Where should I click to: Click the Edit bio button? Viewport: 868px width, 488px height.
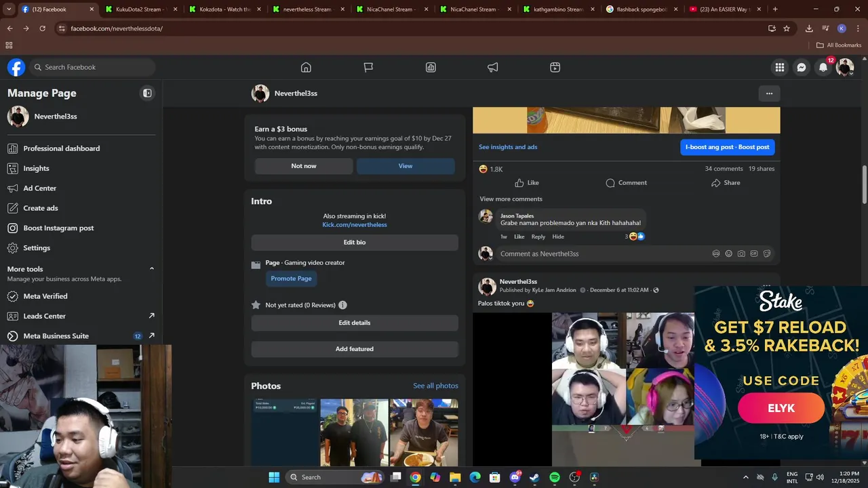tap(355, 243)
